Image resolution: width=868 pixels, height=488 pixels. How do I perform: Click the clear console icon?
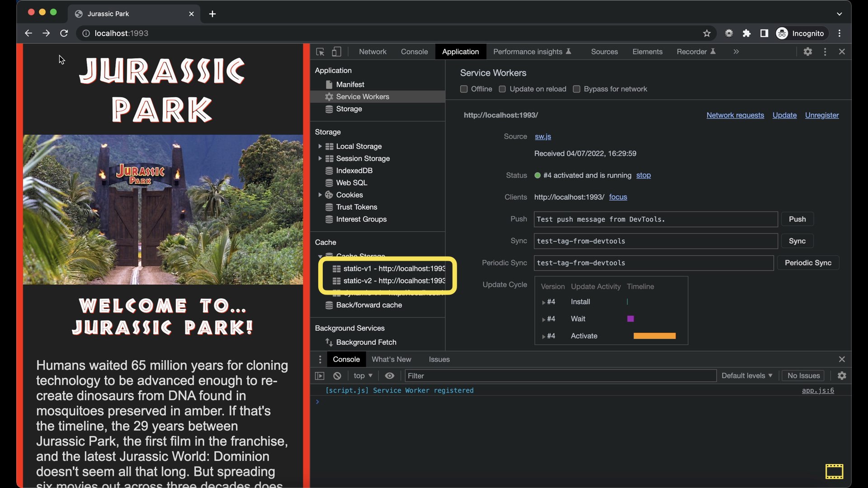[x=337, y=376]
